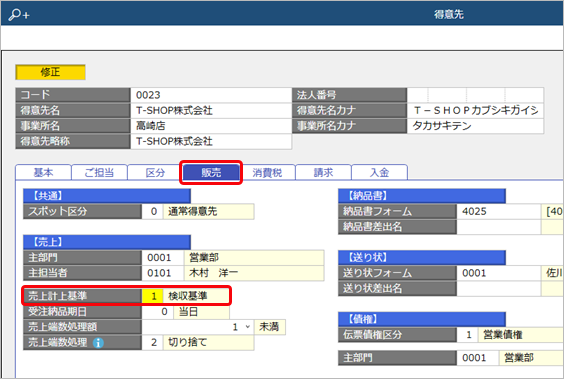The width and height of the screenshot is (564, 379).
Task: Click the 受注納品期日 code field 0
Action: pos(158,311)
